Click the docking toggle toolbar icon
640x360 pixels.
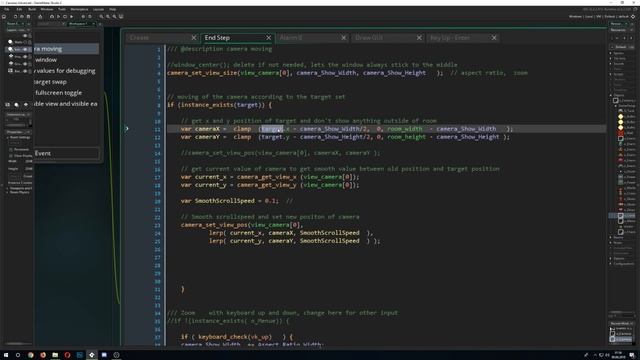(121, 17)
